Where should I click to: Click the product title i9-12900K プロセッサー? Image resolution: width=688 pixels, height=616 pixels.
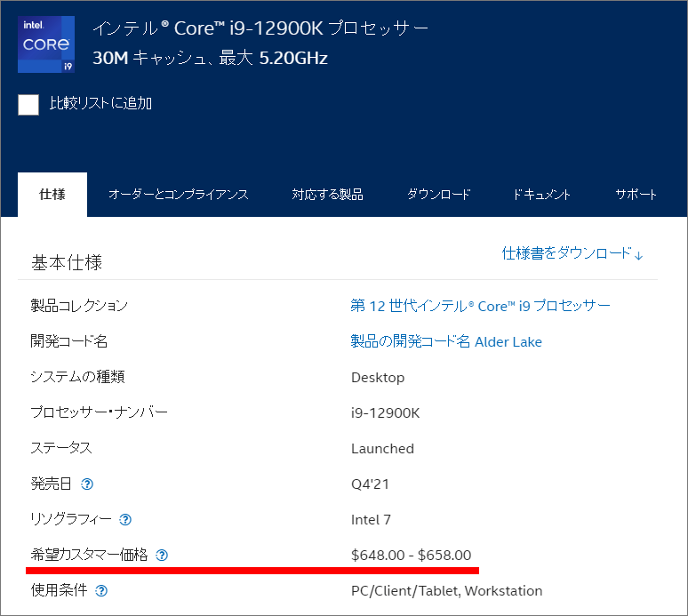(x=260, y=28)
